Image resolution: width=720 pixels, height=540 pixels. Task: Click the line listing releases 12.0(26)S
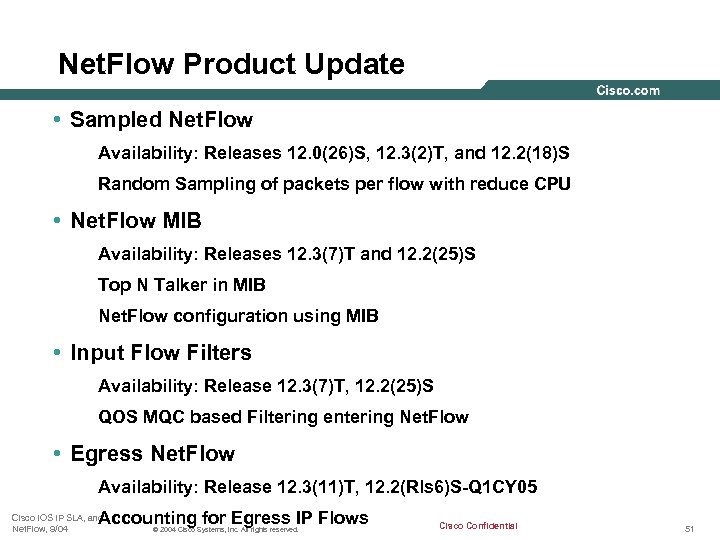pos(334,155)
